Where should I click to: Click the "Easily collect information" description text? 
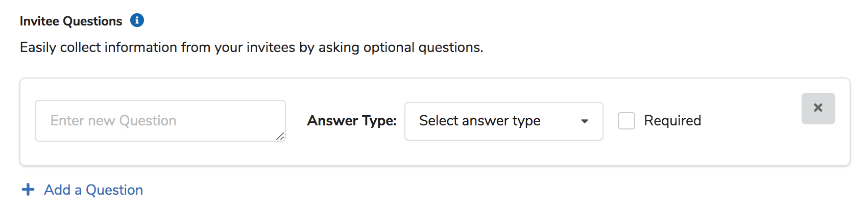tap(102, 47)
